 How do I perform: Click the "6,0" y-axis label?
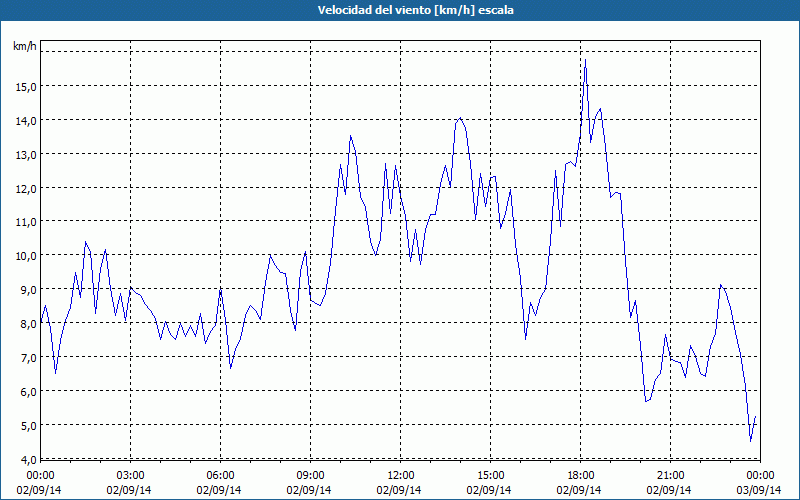coord(28,391)
